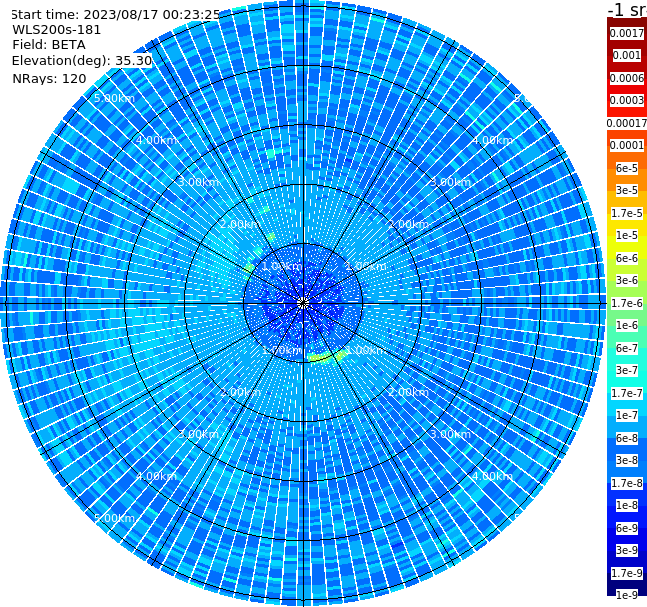Select the 1e-7 colorbar value
Viewport: 647px width, 607px height.
tap(627, 415)
